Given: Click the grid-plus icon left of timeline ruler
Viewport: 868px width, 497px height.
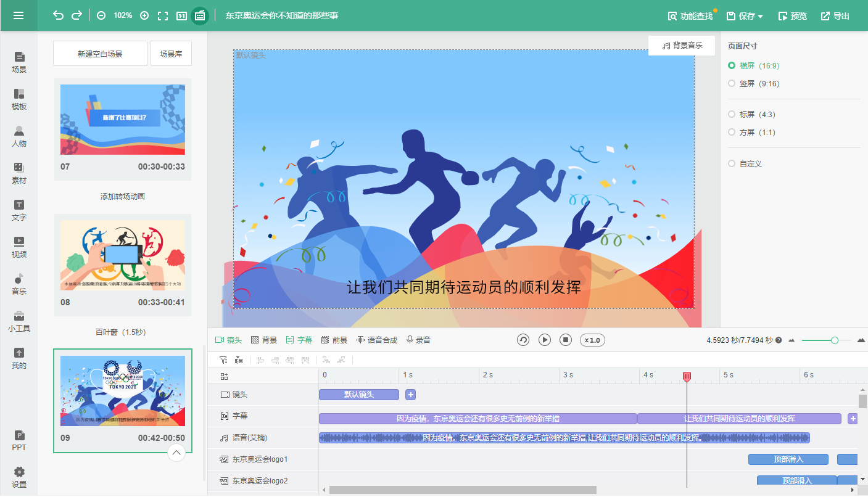Looking at the screenshot, I should pos(224,376).
